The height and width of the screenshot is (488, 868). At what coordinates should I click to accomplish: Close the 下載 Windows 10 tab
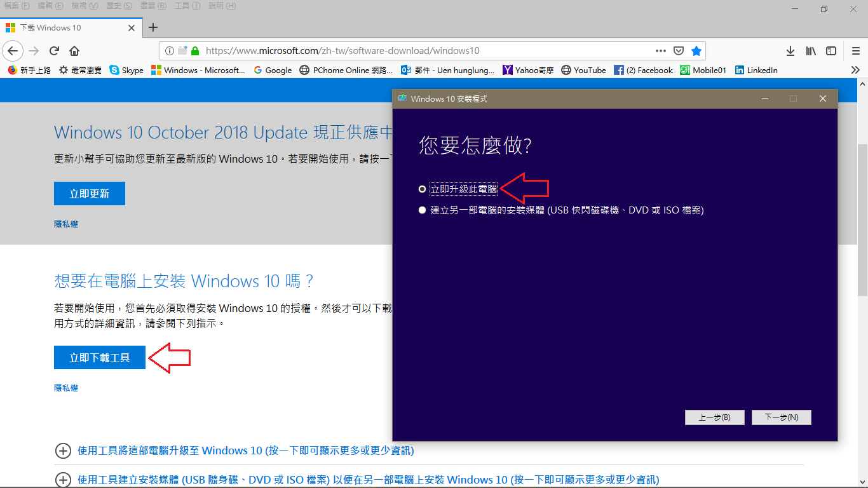coord(132,28)
